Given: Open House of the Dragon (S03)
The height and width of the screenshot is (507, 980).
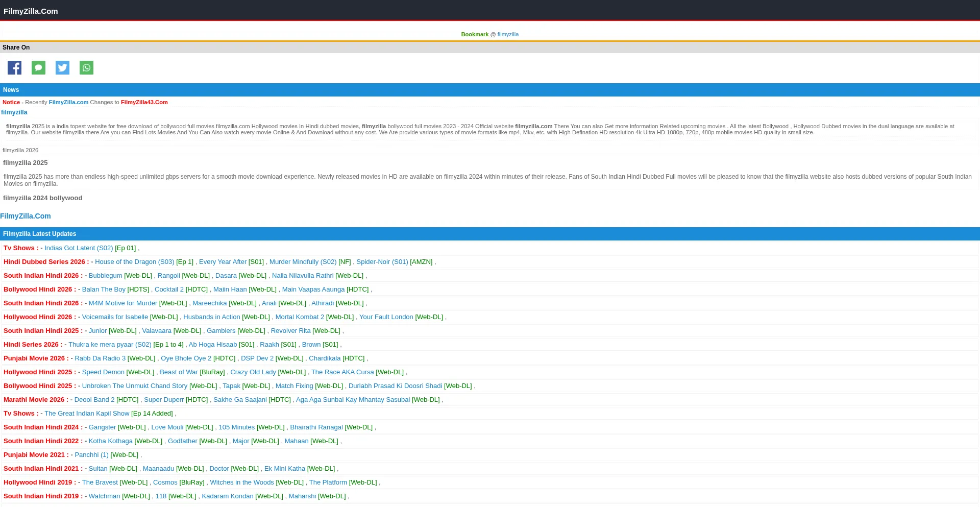Looking at the screenshot, I should (135, 262).
